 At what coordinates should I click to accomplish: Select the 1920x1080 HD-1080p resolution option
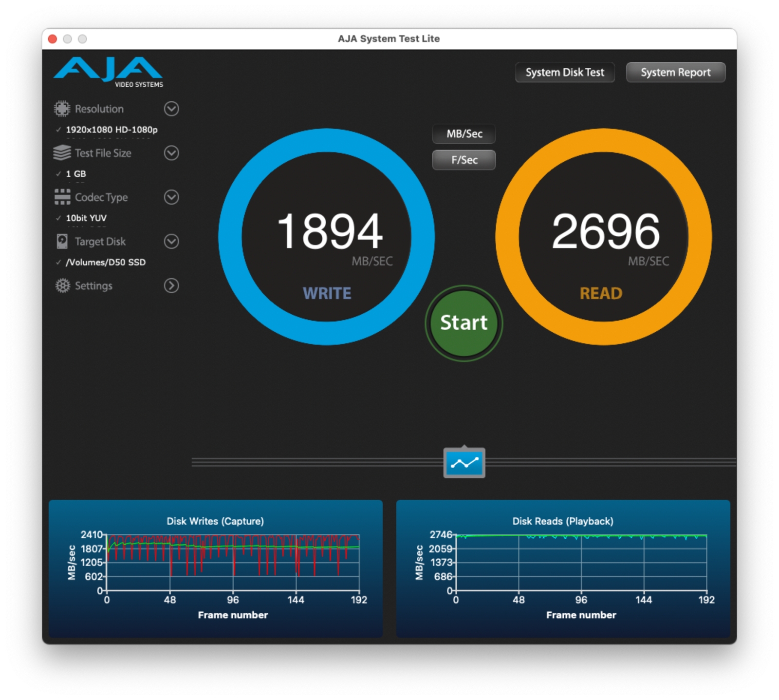(x=111, y=130)
